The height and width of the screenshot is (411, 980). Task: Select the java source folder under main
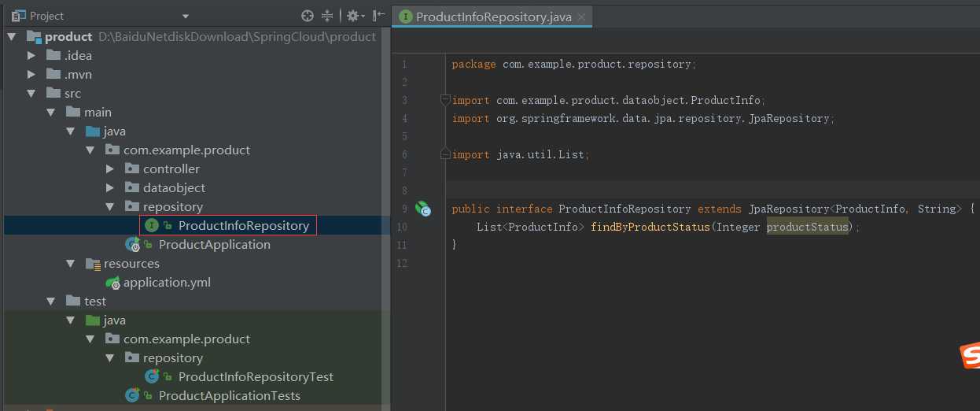[114, 131]
